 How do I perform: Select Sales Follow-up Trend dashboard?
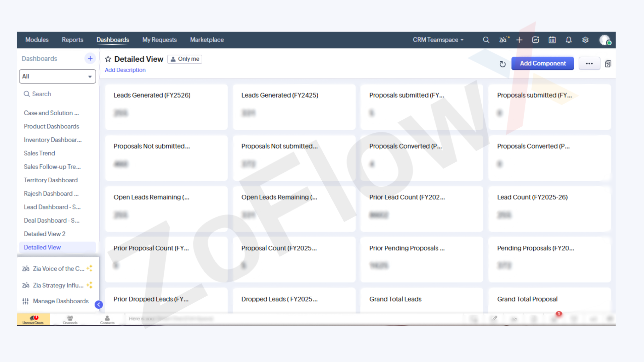click(x=52, y=167)
